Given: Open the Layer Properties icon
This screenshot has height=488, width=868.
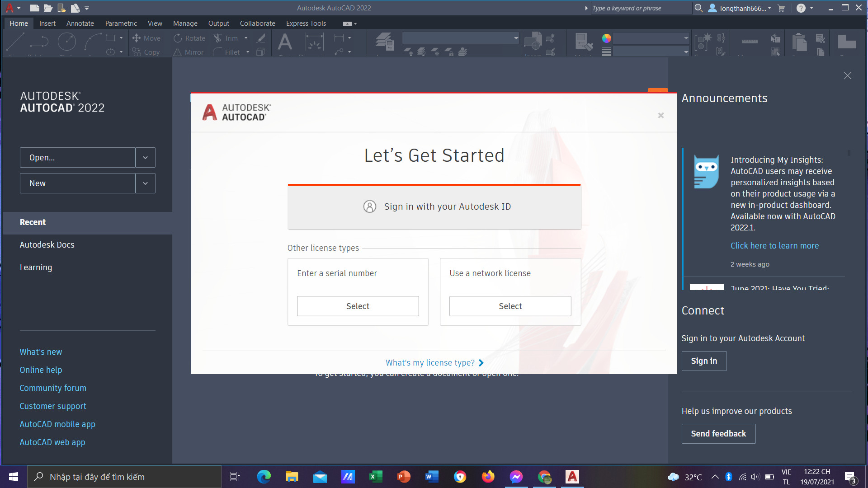Looking at the screenshot, I should [x=385, y=42].
